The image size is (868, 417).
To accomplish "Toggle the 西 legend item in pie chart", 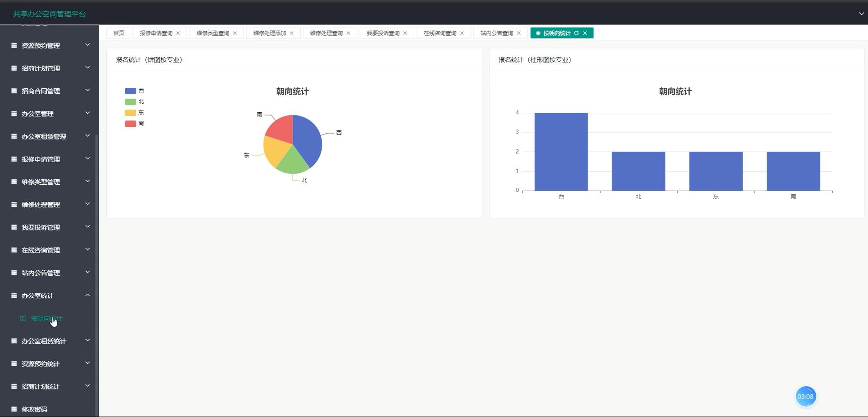I will [134, 91].
